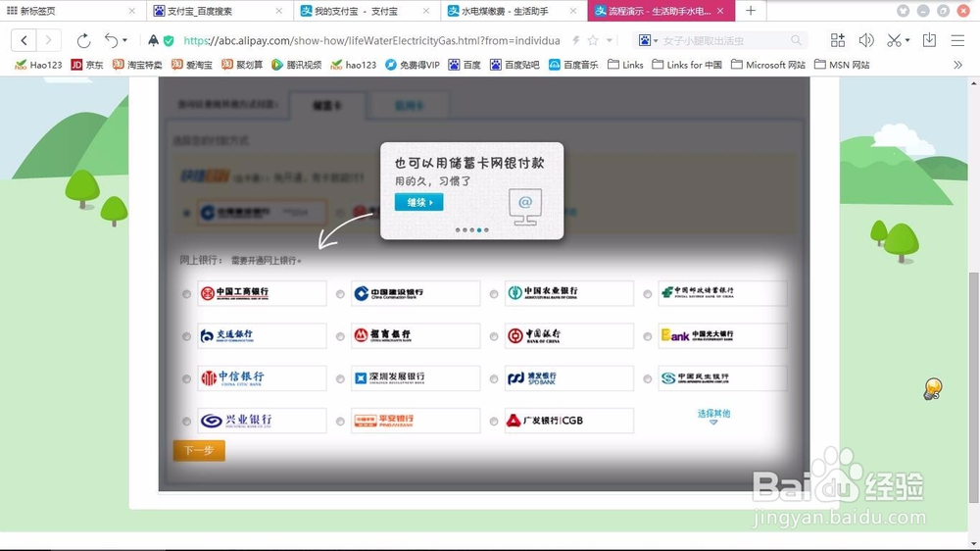Open the 京东 bookmark
980x551 pixels.
pyautogui.click(x=87, y=65)
